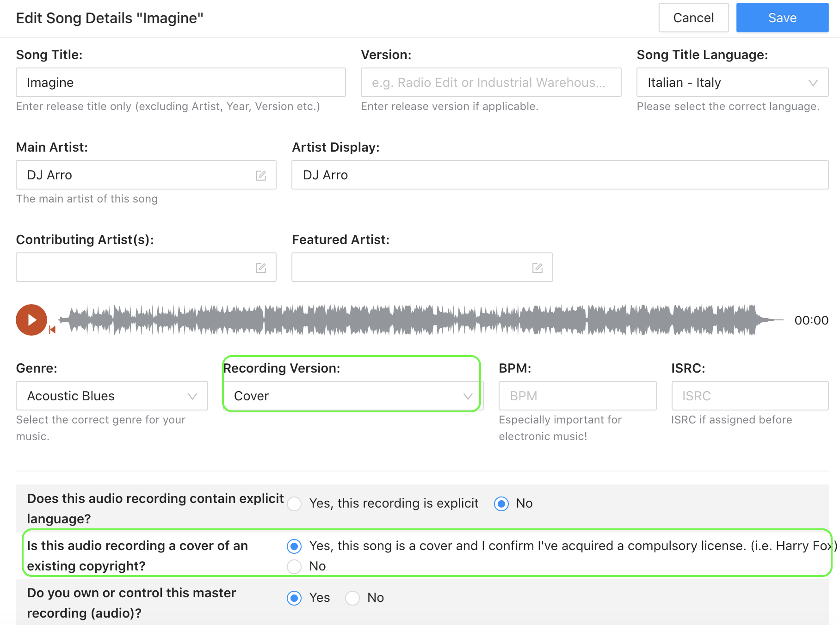The width and height of the screenshot is (840, 625).
Task: Click the 'Enter release title only' hint text
Action: pos(168,106)
